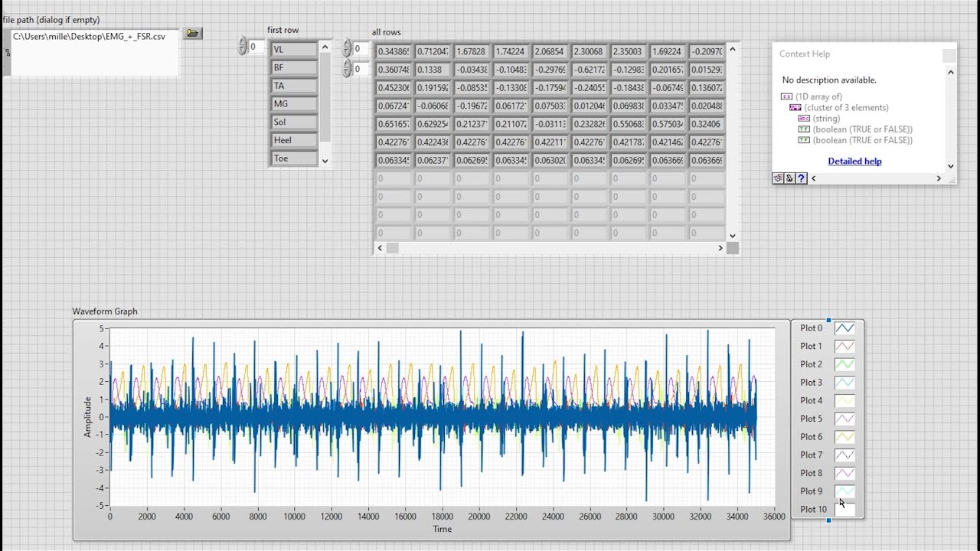This screenshot has width=980, height=551.
Task: Click the first row list scroll-down arrow
Action: point(325,161)
